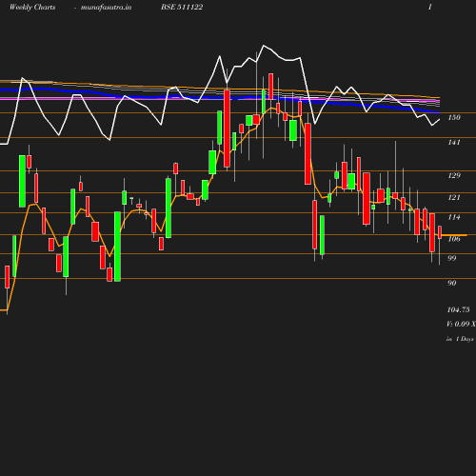Click the 90 price axis label
Viewport: 476px width, 476px height.
(452, 283)
